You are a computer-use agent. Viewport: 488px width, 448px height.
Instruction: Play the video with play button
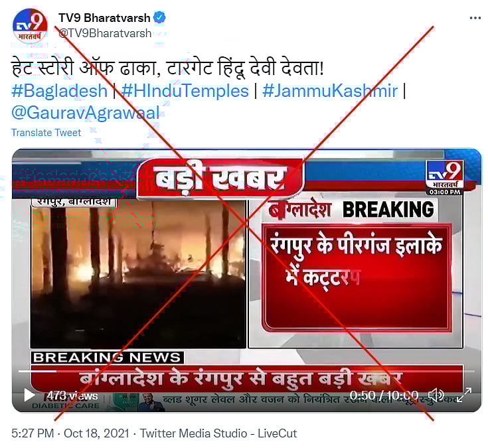pyautogui.click(x=29, y=395)
